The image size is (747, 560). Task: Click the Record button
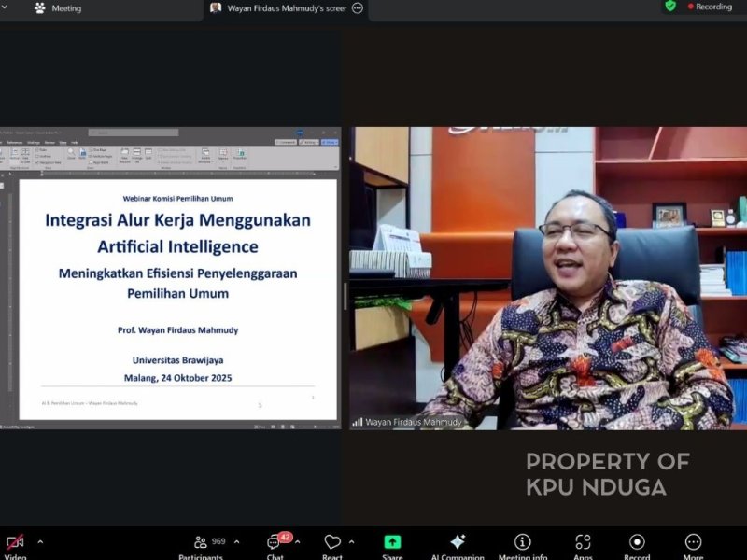(x=637, y=542)
